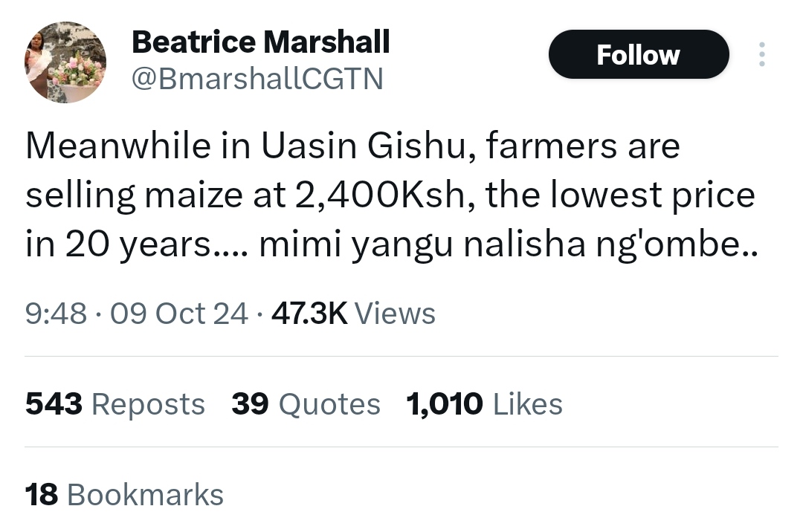
Task: Click the word "farmers" in the tweet
Action: (x=551, y=146)
